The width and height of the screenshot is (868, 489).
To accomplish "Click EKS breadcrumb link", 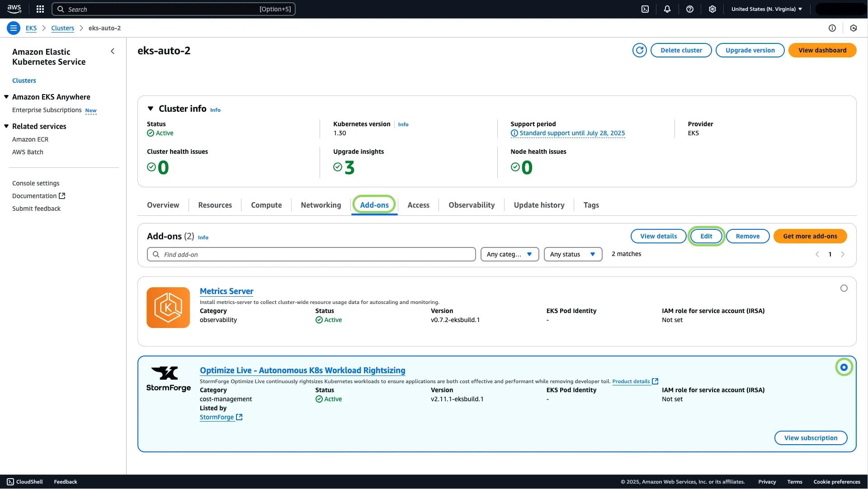I will 31,28.
